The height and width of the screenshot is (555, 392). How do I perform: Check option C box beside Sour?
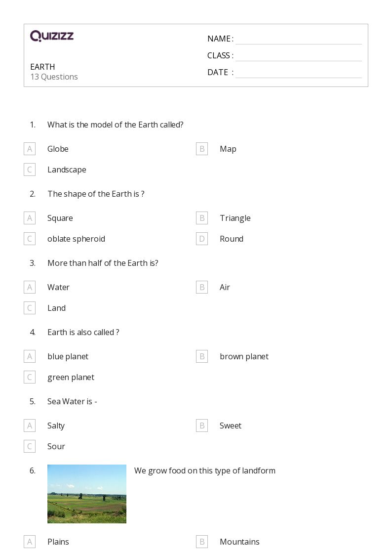[x=30, y=446]
